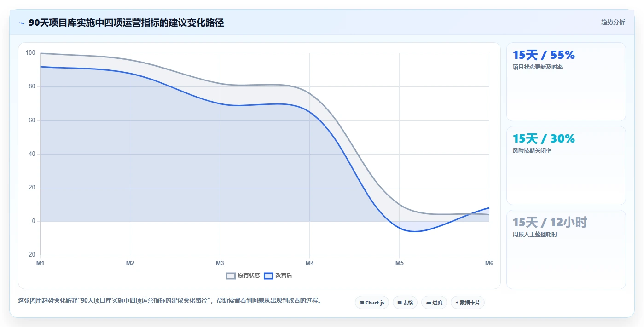Click the M5 axis label
This screenshot has height=327, width=644.
click(x=399, y=263)
